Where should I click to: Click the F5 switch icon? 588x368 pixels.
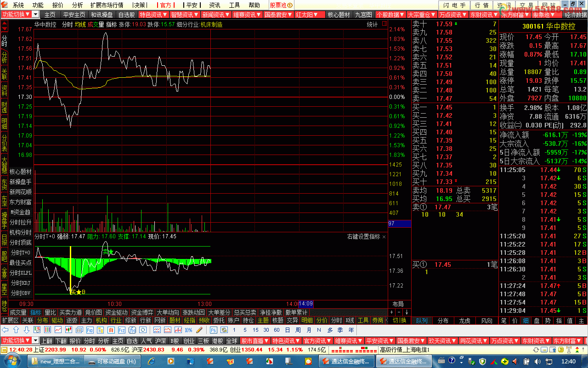tap(213, 330)
